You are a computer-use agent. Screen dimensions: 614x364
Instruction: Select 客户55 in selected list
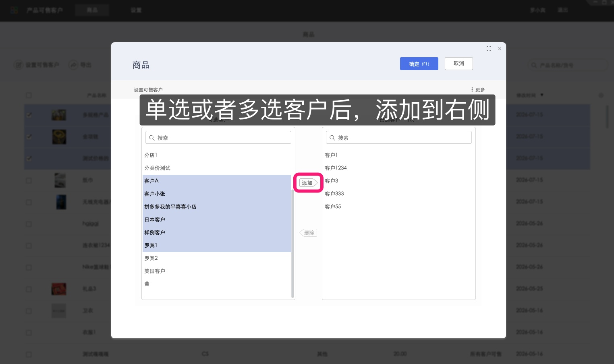click(x=399, y=207)
